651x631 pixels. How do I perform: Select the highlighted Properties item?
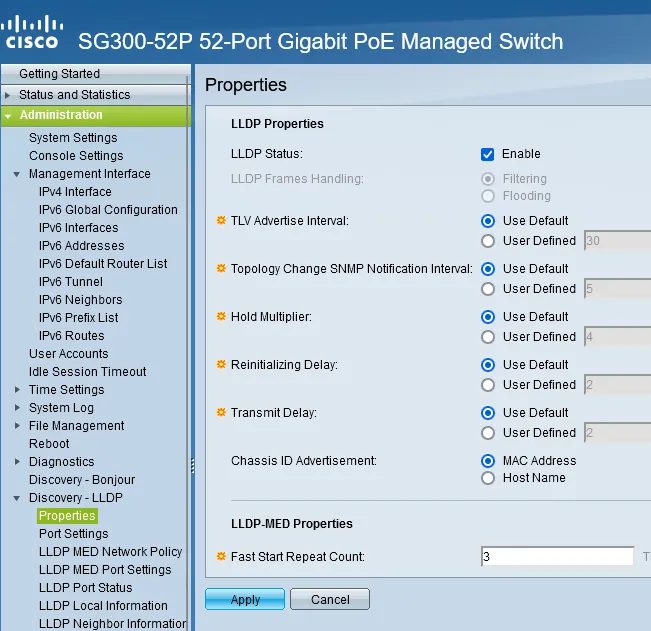coord(67,516)
